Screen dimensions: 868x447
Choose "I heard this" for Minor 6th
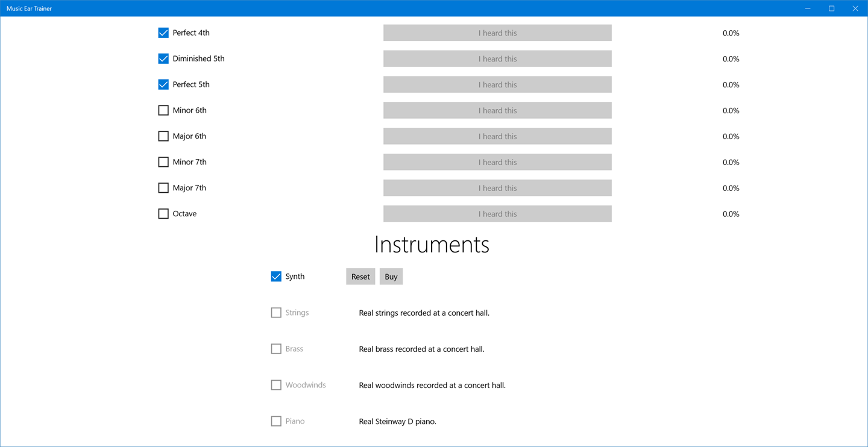pos(497,111)
